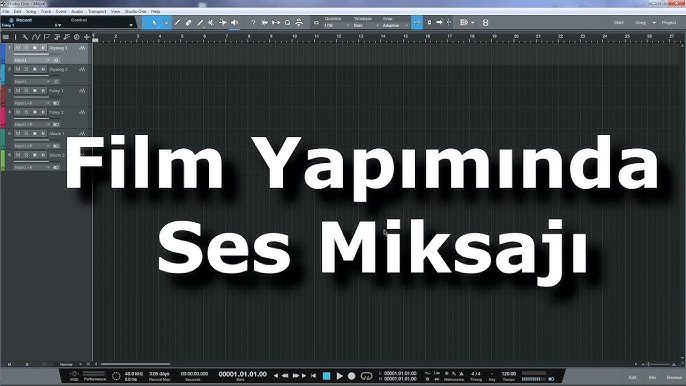Viewport: 686px width, 386px height.
Task: Record-arm the Diyalog 2 track
Action: point(35,69)
